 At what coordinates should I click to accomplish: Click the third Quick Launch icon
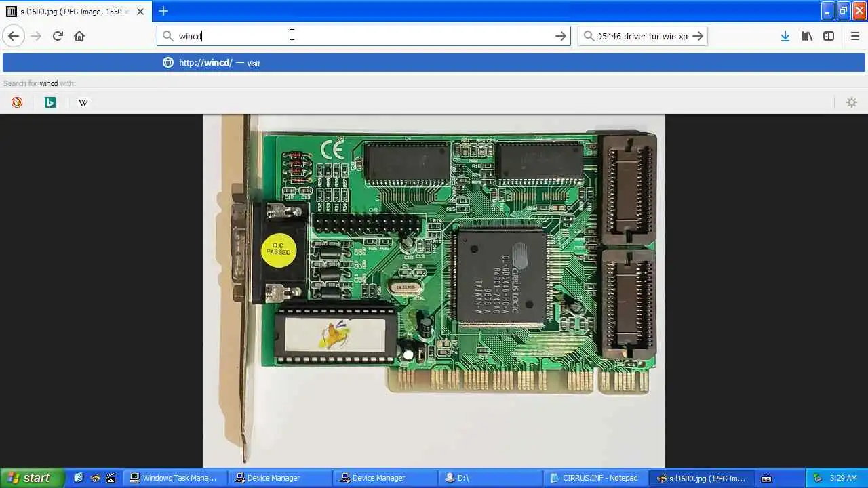click(111, 478)
